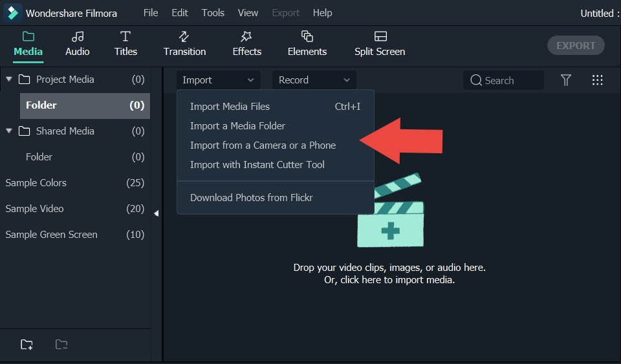The height and width of the screenshot is (364, 621).
Task: Collapse the Shared Media tree arrow
Action: [x=8, y=131]
